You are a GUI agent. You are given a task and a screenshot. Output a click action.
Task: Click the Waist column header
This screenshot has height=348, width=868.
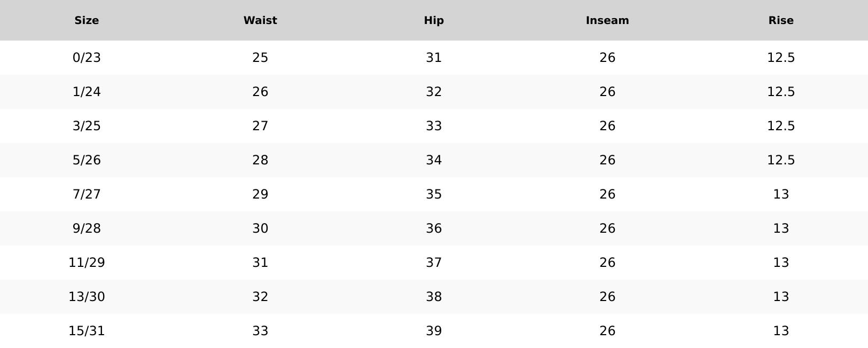(260, 20)
